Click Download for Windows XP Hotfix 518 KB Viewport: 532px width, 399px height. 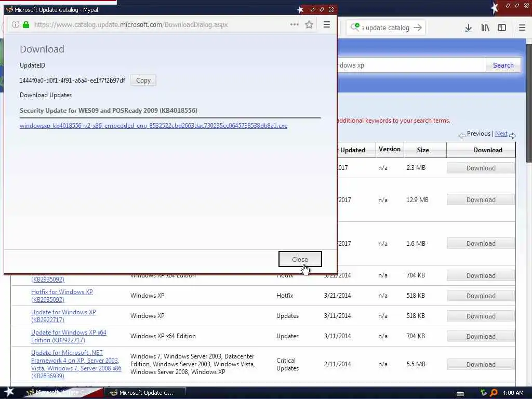click(x=481, y=296)
